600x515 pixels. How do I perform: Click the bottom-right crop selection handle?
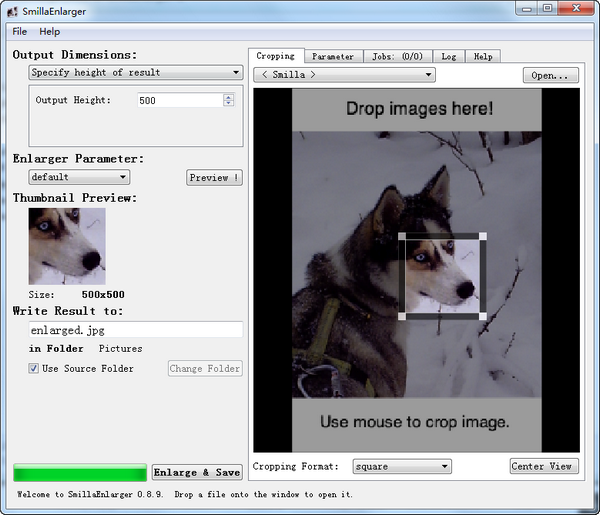[x=482, y=316]
